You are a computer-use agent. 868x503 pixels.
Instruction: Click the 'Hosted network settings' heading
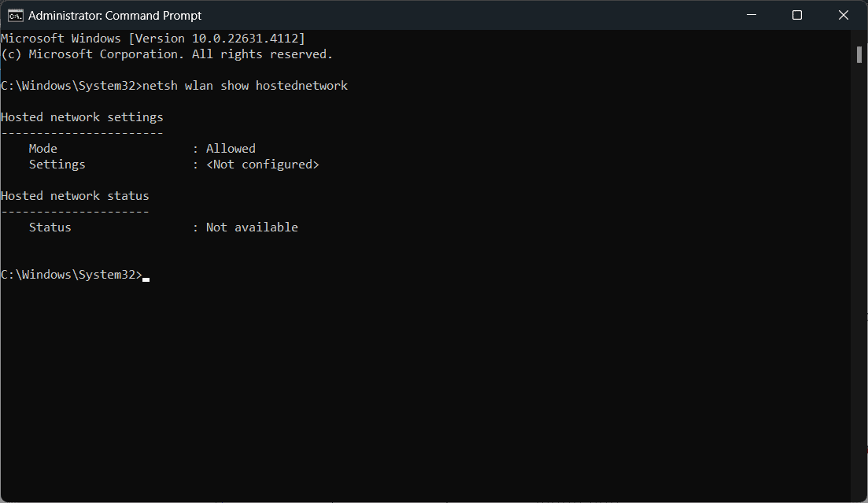82,117
